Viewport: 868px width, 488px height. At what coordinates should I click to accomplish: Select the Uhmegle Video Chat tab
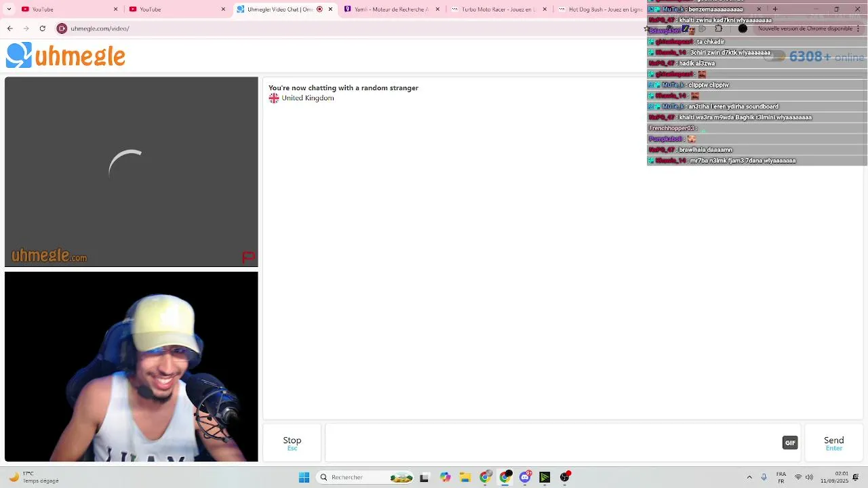point(285,9)
